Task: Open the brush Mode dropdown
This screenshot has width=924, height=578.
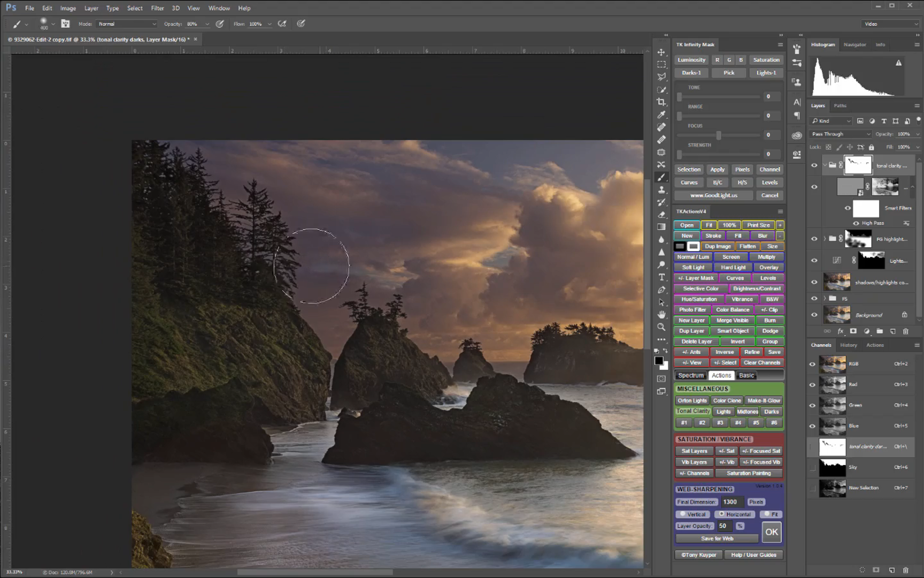Action: point(127,24)
